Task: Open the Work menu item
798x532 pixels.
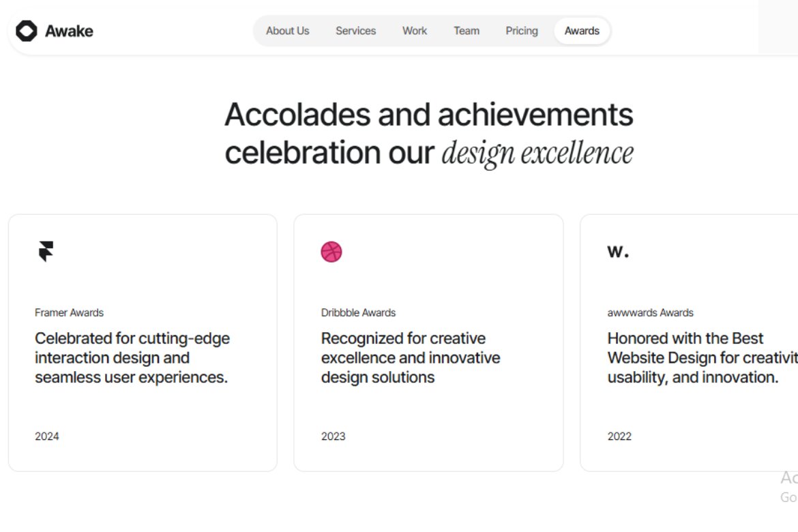Action: [x=414, y=31]
